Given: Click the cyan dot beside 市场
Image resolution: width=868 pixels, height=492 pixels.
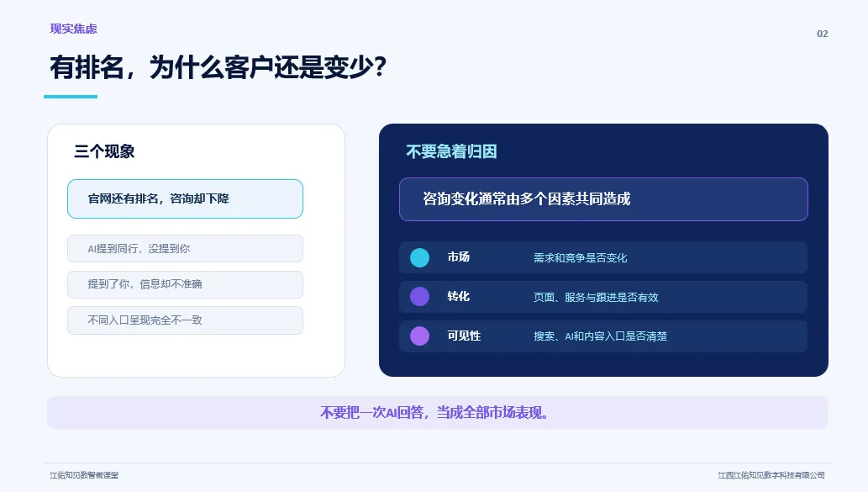Looking at the screenshot, I should (419, 257).
